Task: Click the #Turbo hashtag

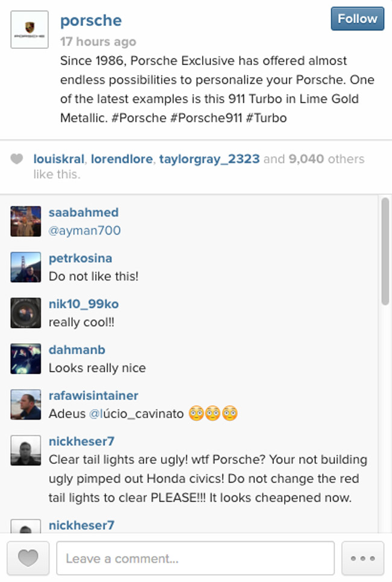Action: 268,118
